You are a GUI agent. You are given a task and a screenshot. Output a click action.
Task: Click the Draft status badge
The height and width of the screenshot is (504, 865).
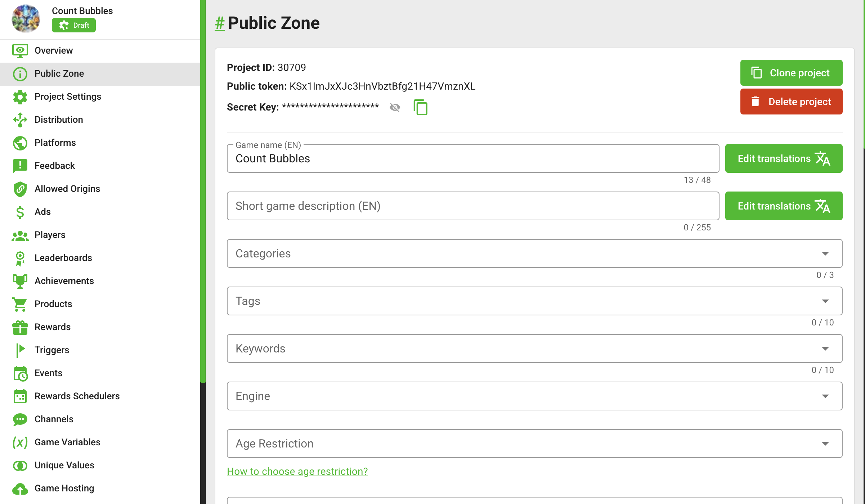(x=74, y=25)
